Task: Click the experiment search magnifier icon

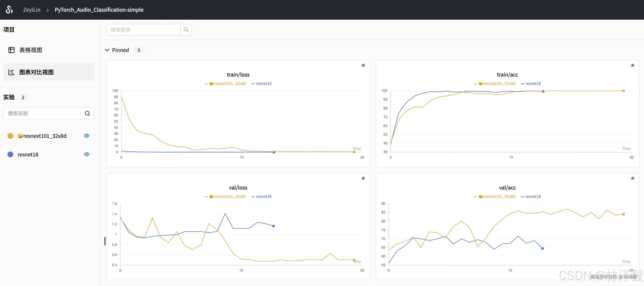Action: 87,113
